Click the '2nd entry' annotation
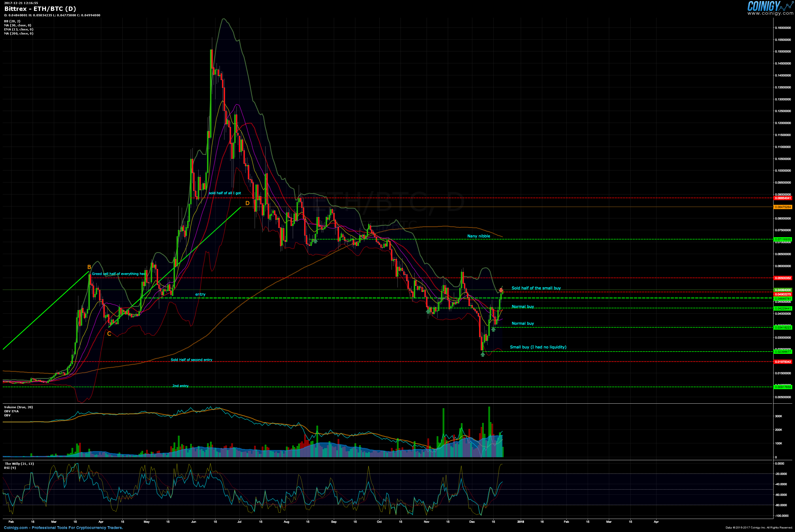Viewport: 795px width, 532px height. (x=180, y=386)
